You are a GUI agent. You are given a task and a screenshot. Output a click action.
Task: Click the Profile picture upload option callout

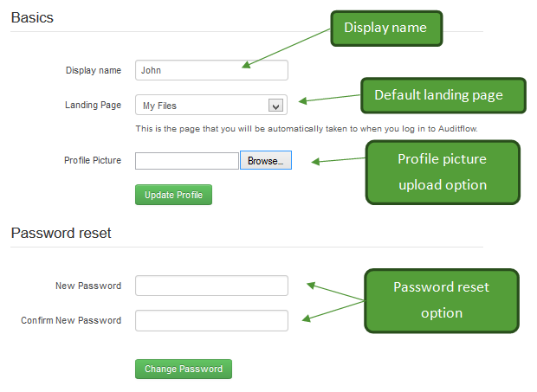443,172
